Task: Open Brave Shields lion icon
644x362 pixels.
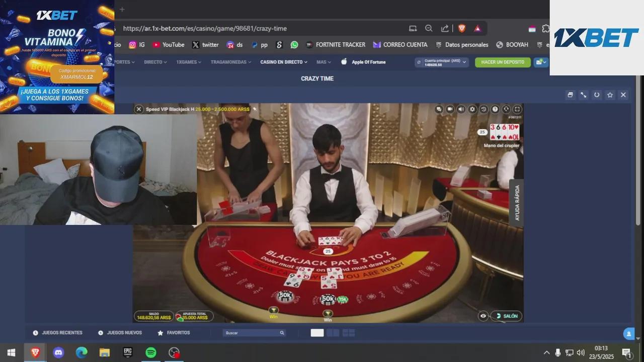Action: (x=462, y=29)
